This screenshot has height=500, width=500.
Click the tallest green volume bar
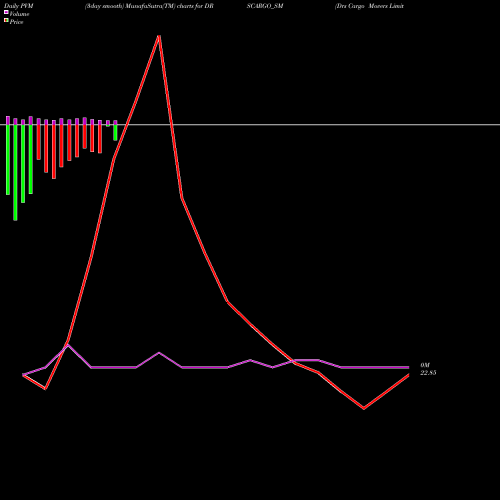tap(15, 172)
